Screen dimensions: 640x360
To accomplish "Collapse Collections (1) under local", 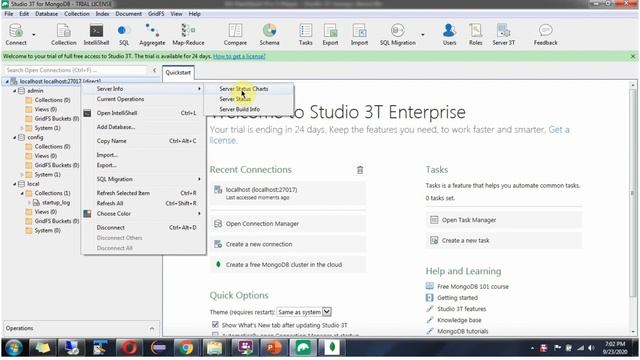I will coord(22,193).
